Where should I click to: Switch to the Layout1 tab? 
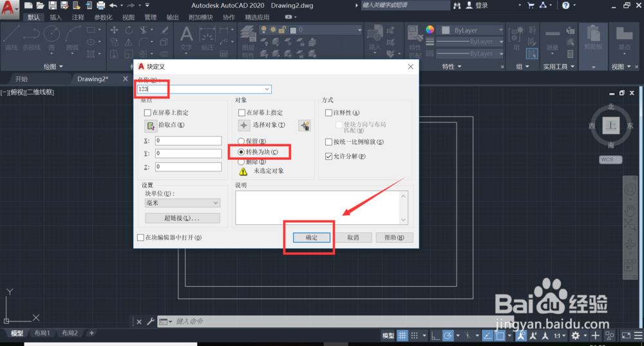[42, 333]
